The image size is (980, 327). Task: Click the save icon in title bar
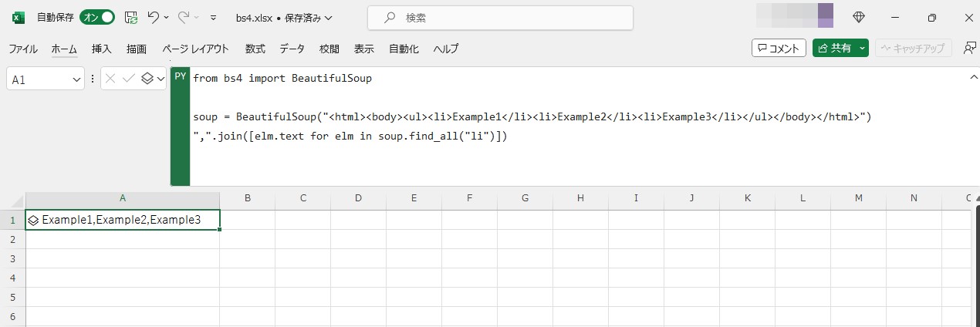click(131, 17)
